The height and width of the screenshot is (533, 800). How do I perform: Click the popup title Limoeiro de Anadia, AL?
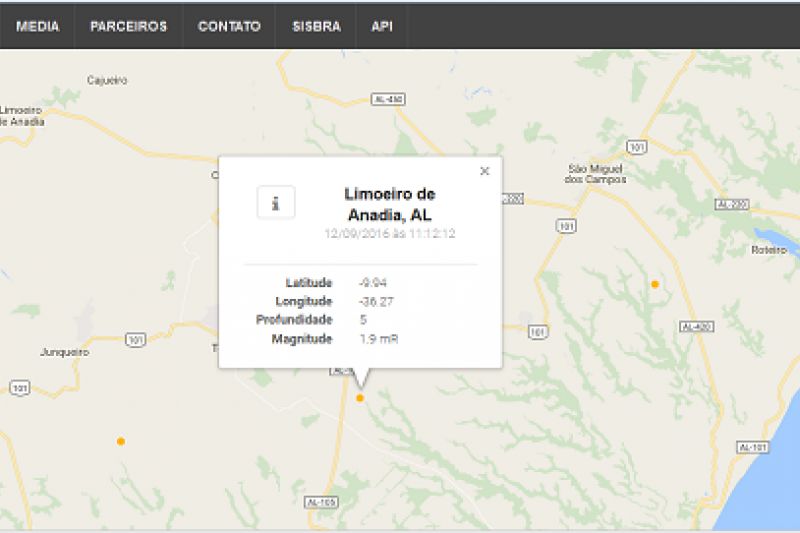(389, 203)
